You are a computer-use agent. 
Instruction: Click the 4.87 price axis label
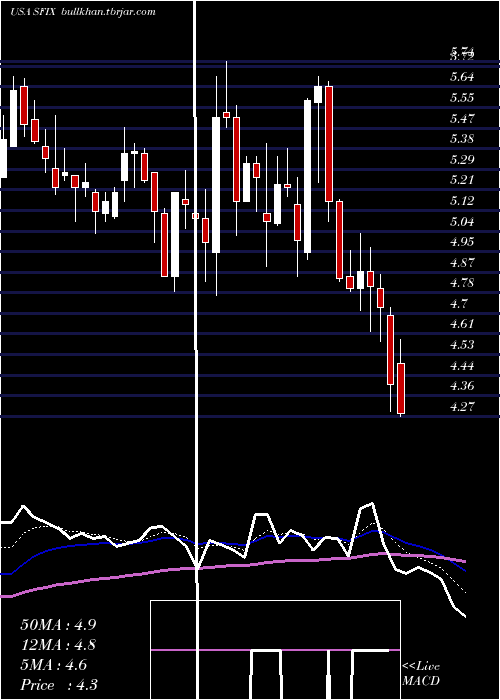click(462, 262)
